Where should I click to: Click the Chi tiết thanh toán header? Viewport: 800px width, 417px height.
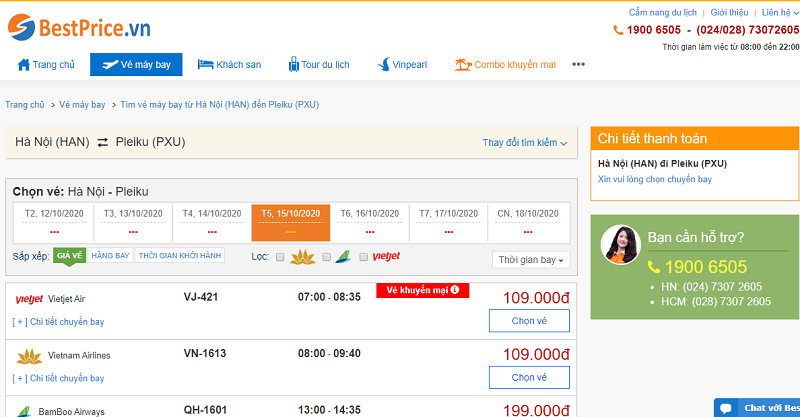point(694,138)
